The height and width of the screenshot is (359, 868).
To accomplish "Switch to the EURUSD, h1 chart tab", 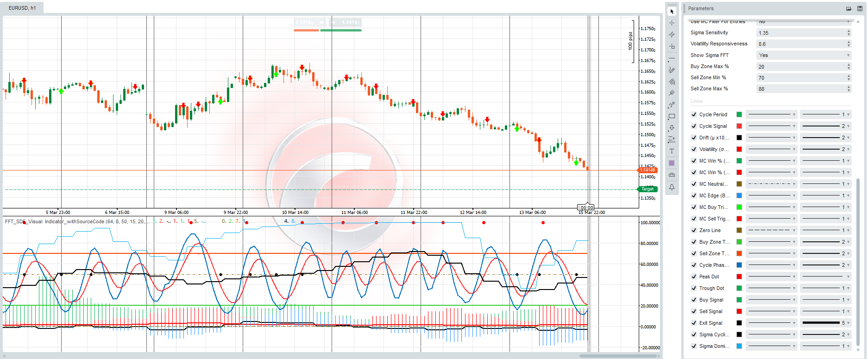I will point(22,8).
